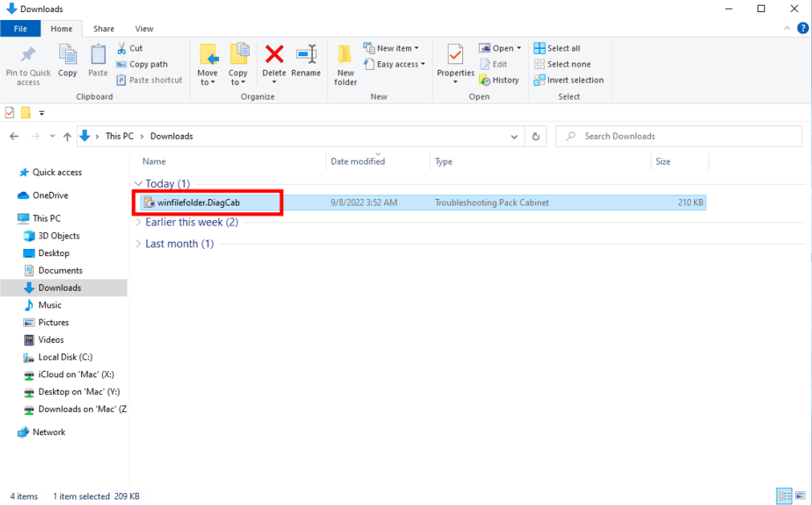Open Properties for the selected file
This screenshot has height=505, width=812.
pos(455,63)
